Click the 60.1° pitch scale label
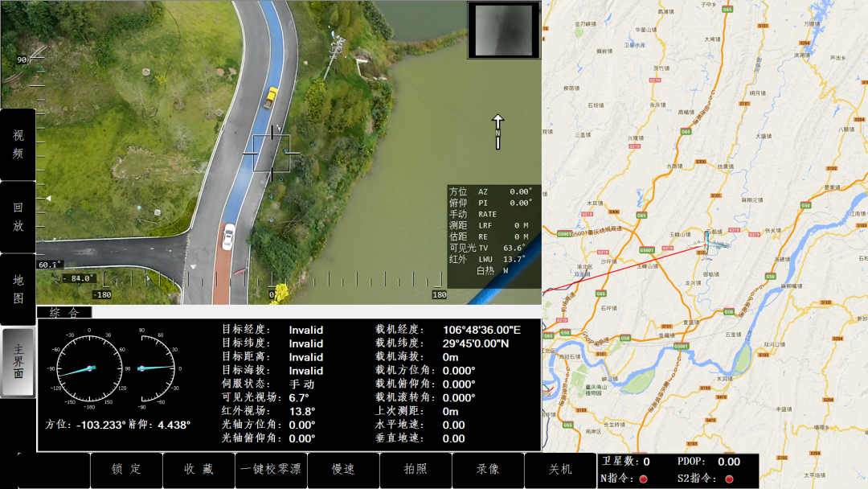Image resolution: width=868 pixels, height=489 pixels. click(x=50, y=265)
